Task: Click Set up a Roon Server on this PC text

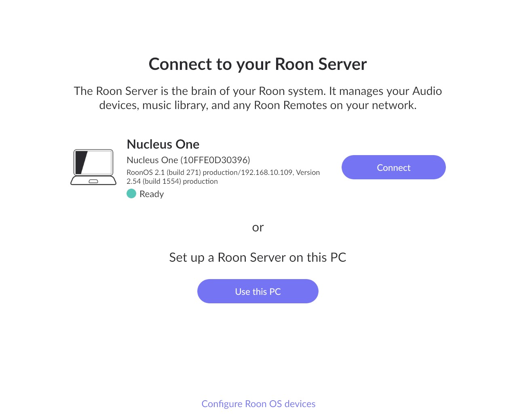Action: (x=258, y=257)
